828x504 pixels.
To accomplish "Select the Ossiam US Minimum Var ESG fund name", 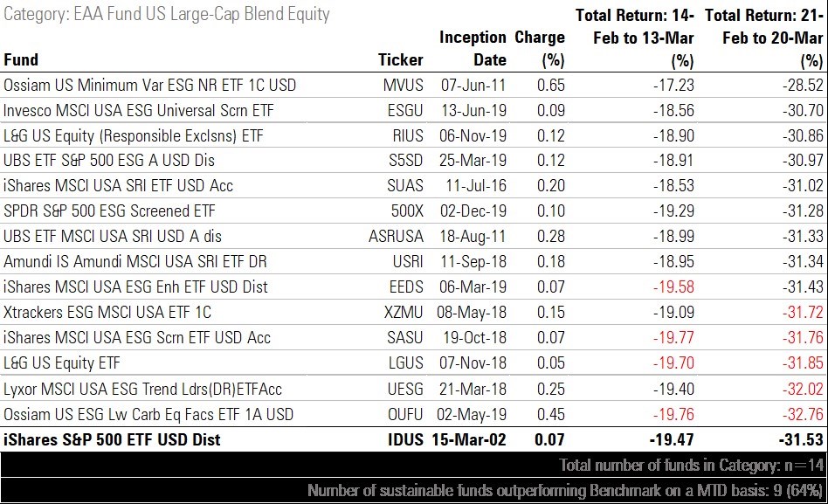I will (x=150, y=85).
